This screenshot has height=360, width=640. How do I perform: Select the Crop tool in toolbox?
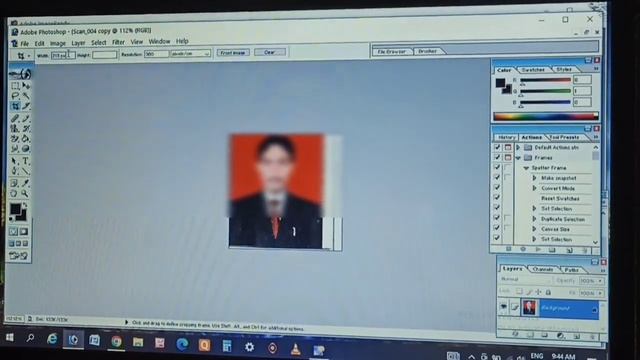point(15,106)
